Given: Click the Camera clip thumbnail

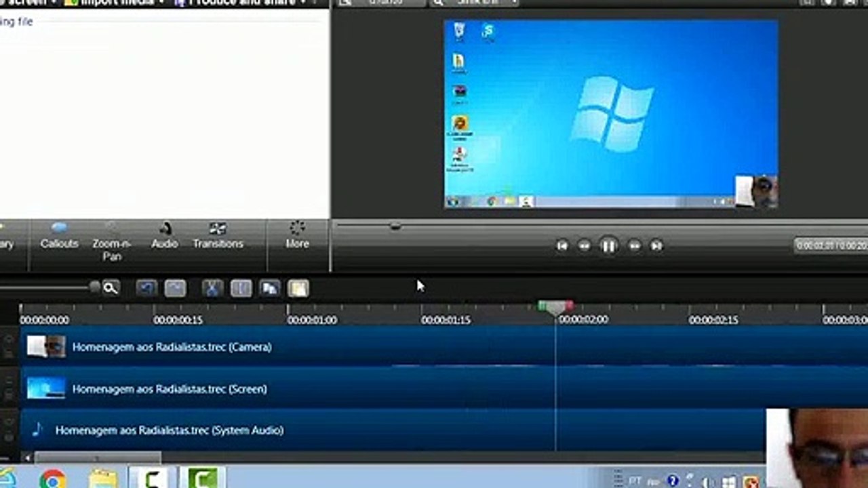Looking at the screenshot, I should 46,346.
